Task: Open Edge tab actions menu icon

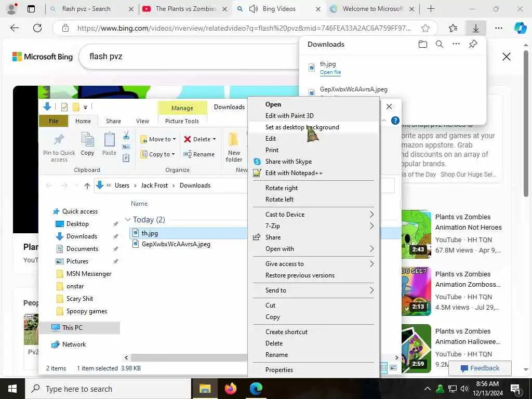Action: pos(31,9)
